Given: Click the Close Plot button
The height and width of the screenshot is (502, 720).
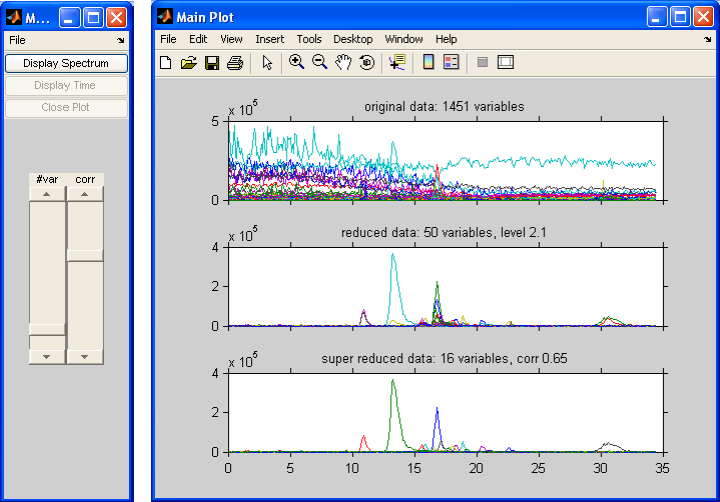Looking at the screenshot, I should [66, 107].
